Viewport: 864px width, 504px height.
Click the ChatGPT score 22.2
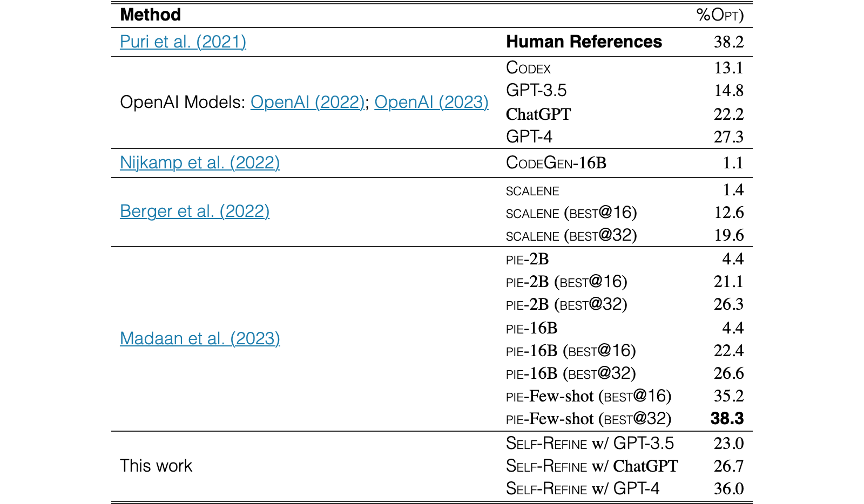[728, 114]
